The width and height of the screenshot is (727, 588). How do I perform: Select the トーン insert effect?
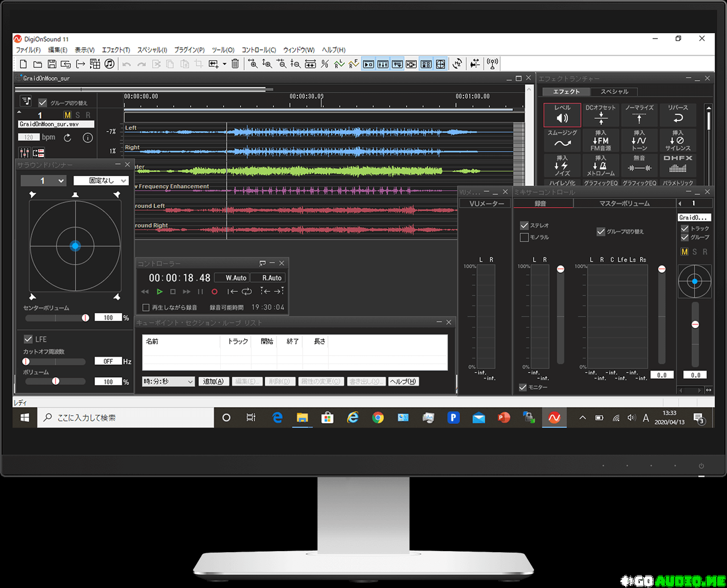pyautogui.click(x=639, y=140)
